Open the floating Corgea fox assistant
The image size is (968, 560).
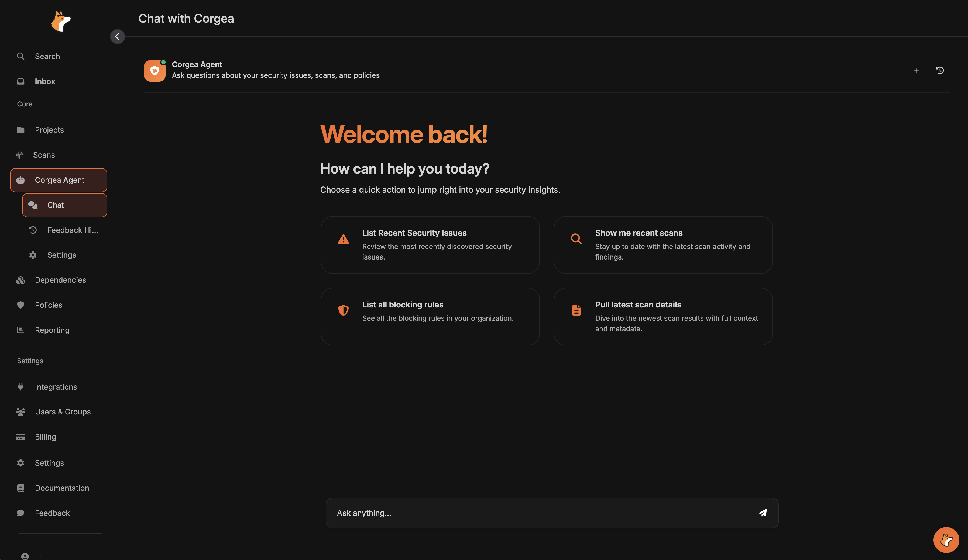946,540
